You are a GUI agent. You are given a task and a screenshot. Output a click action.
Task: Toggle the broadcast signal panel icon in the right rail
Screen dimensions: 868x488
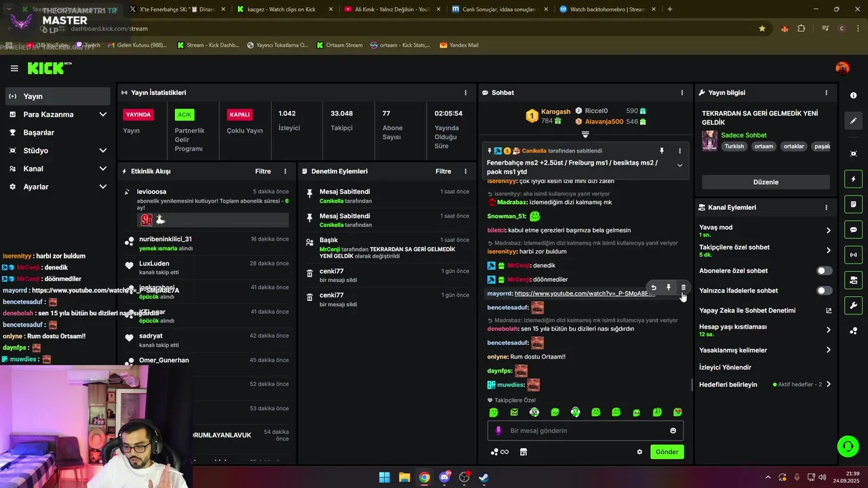tap(854, 255)
